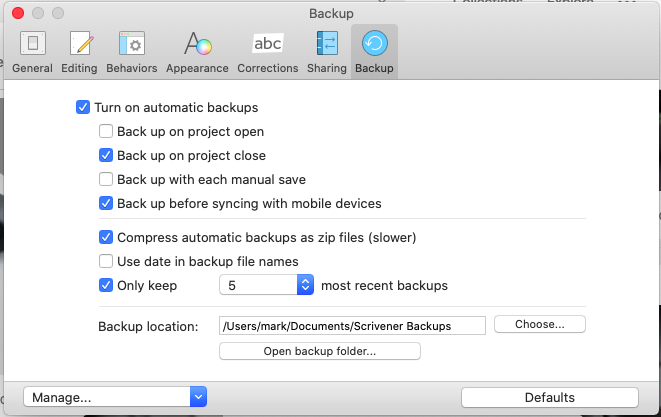Disable Turn on automatic backups
Image resolution: width=661 pixels, height=417 pixels.
coord(83,107)
